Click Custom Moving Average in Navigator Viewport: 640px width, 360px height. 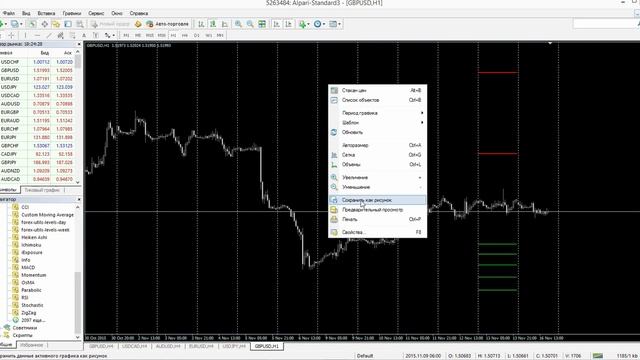(47, 215)
